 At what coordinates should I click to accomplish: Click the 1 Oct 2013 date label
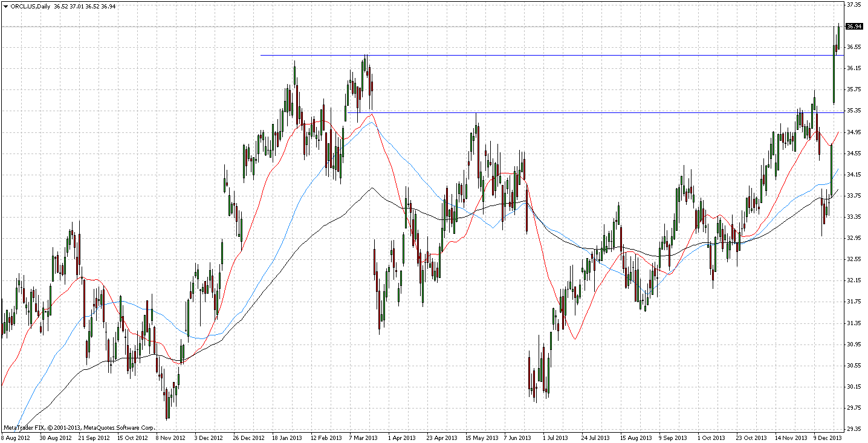710,438
